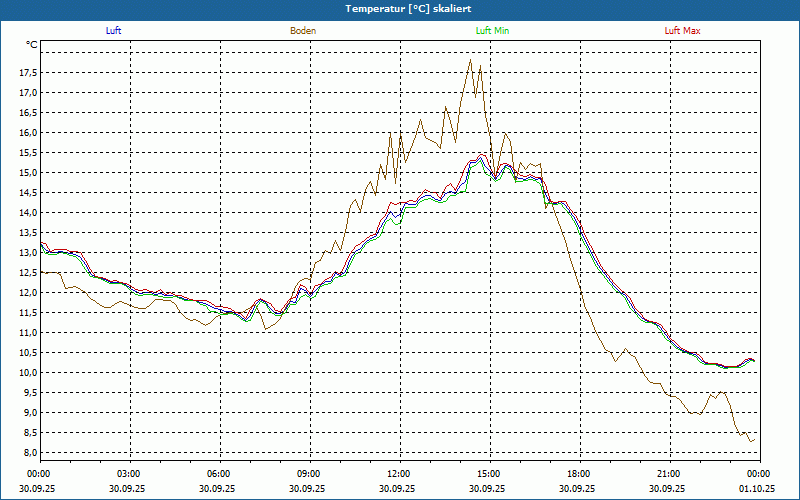This screenshot has width=800, height=500.
Task: Click the highest peak of the Boden curve
Action: pos(470,60)
